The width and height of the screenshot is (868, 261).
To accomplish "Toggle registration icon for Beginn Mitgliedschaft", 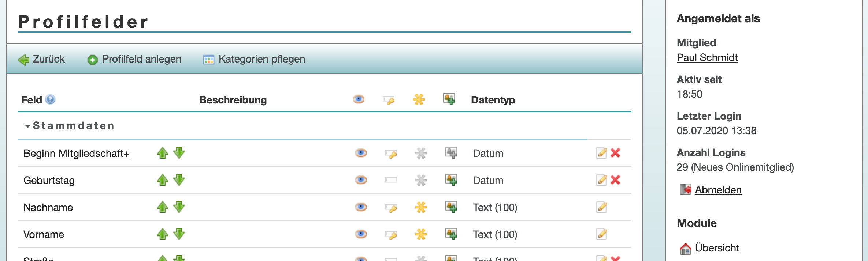I will (451, 153).
